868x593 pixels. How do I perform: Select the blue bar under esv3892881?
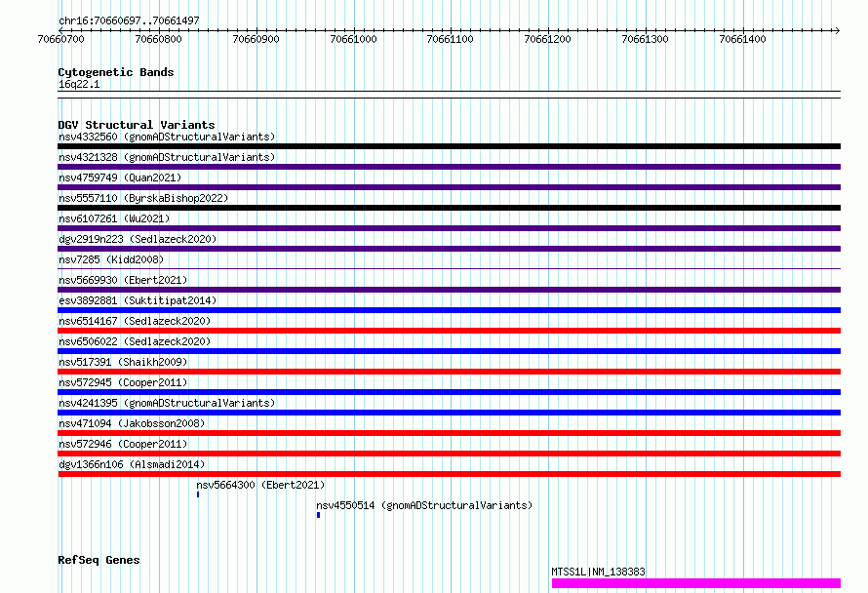point(449,310)
